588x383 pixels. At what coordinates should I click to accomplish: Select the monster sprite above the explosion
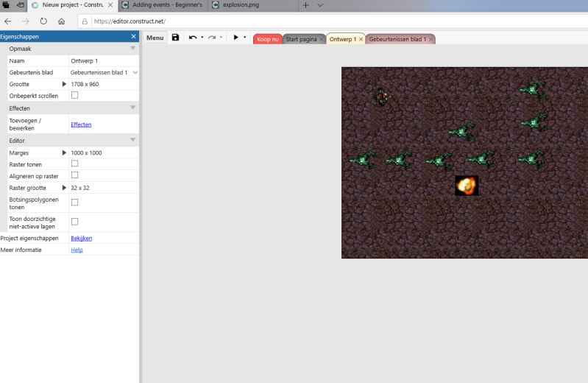tap(481, 159)
